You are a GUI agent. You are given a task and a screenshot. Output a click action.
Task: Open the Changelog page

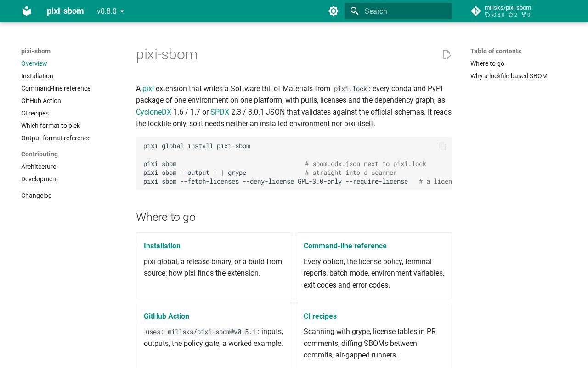point(36,195)
